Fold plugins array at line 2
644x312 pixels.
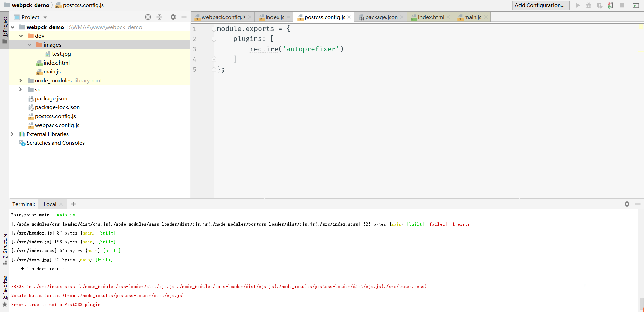[x=214, y=39]
